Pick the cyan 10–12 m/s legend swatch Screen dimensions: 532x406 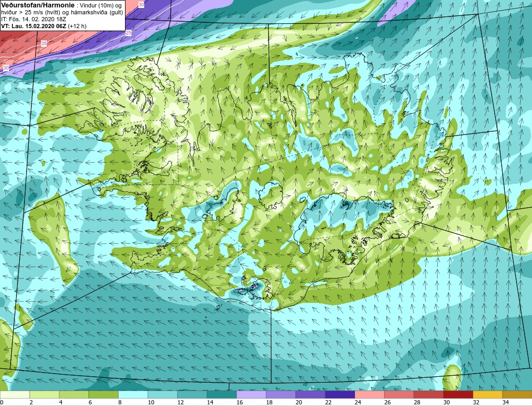click(162, 394)
